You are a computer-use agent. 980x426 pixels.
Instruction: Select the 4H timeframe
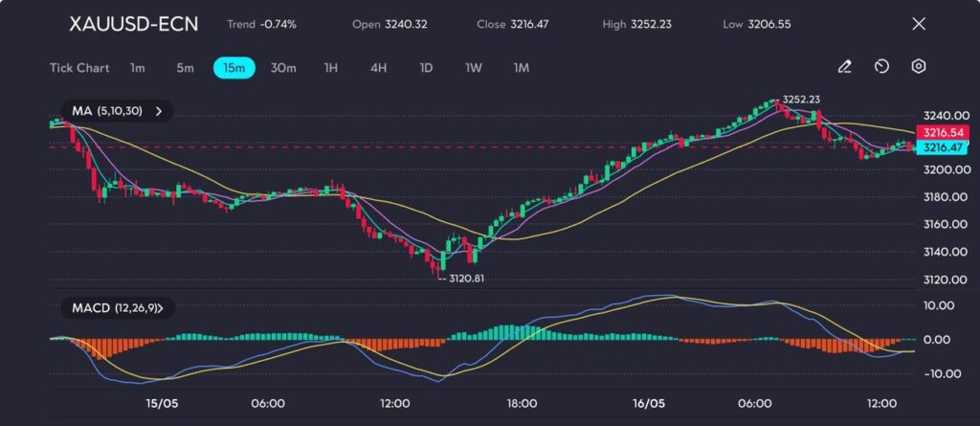378,68
